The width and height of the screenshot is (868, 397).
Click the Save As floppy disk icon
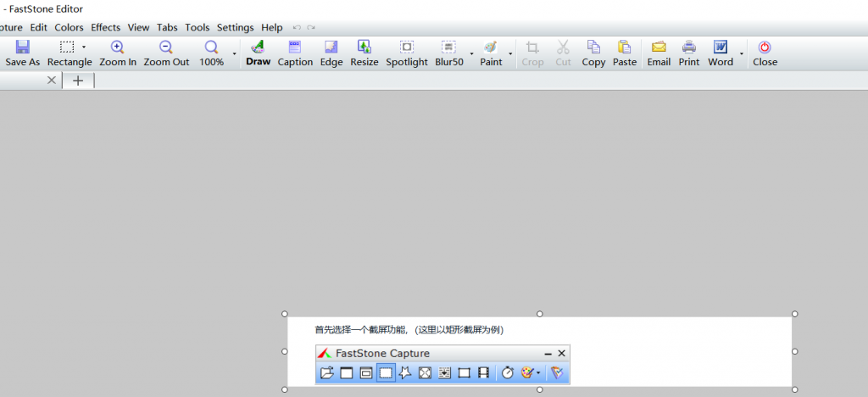coord(23,47)
